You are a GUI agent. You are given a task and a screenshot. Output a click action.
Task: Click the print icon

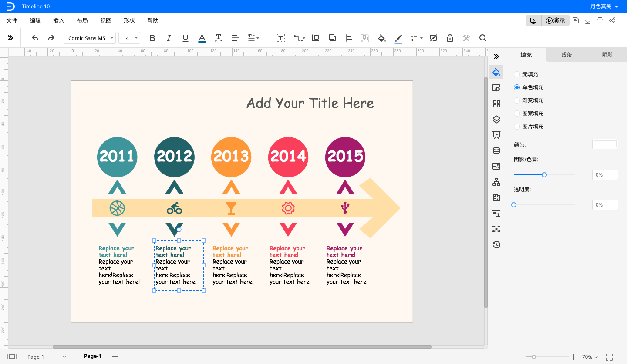[x=600, y=20]
